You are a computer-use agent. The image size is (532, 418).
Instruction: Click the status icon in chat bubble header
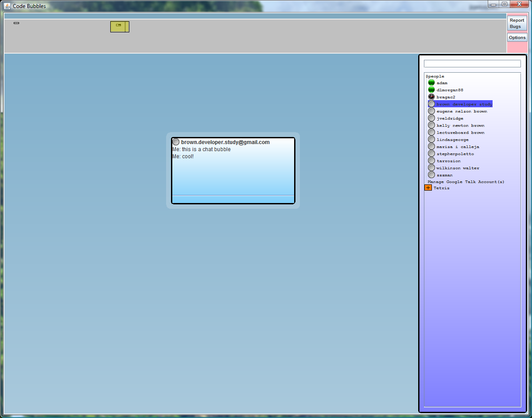pos(176,142)
